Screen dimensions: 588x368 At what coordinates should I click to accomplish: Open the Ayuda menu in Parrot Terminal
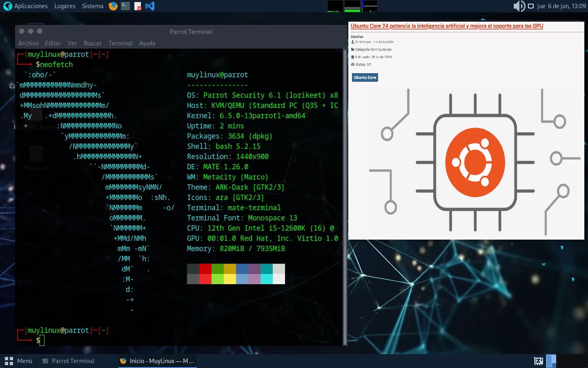(x=147, y=43)
